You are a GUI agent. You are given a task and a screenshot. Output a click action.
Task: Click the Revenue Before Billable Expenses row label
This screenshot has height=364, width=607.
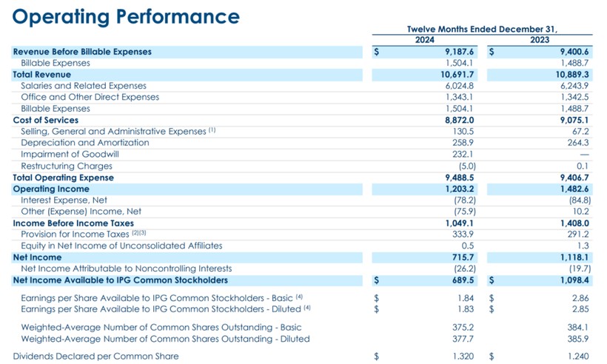pos(82,52)
